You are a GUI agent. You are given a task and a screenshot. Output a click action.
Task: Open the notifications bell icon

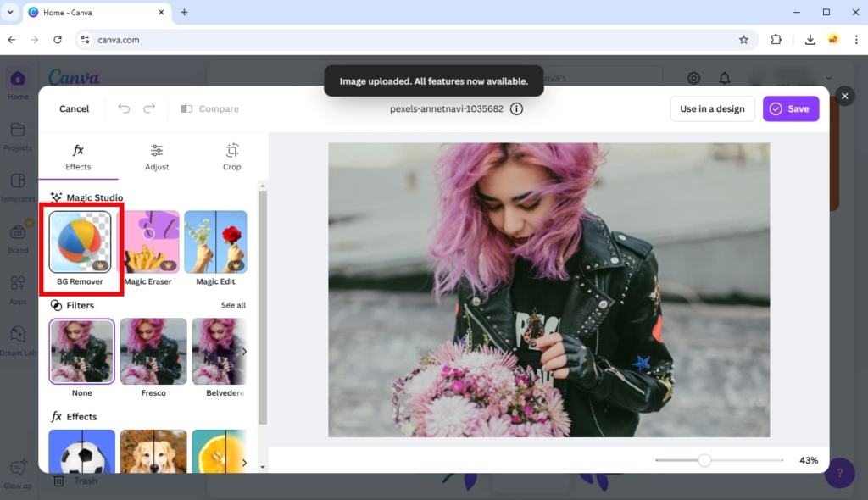[724, 78]
